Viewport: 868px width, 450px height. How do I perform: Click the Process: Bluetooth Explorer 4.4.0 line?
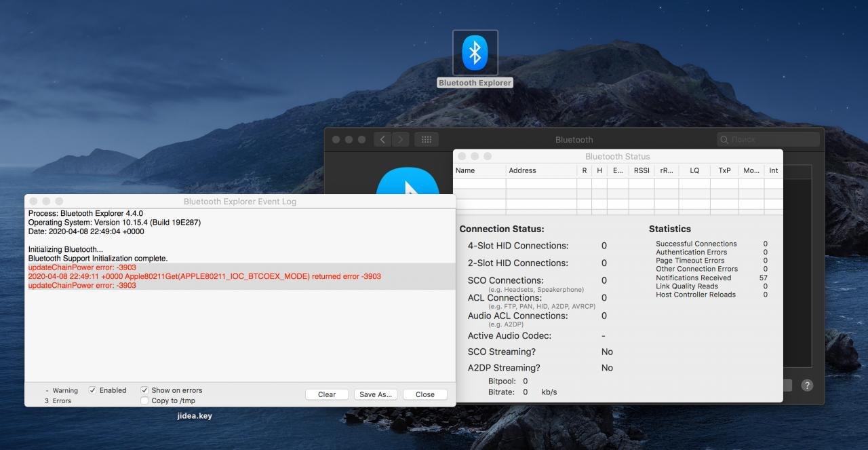tap(85, 213)
